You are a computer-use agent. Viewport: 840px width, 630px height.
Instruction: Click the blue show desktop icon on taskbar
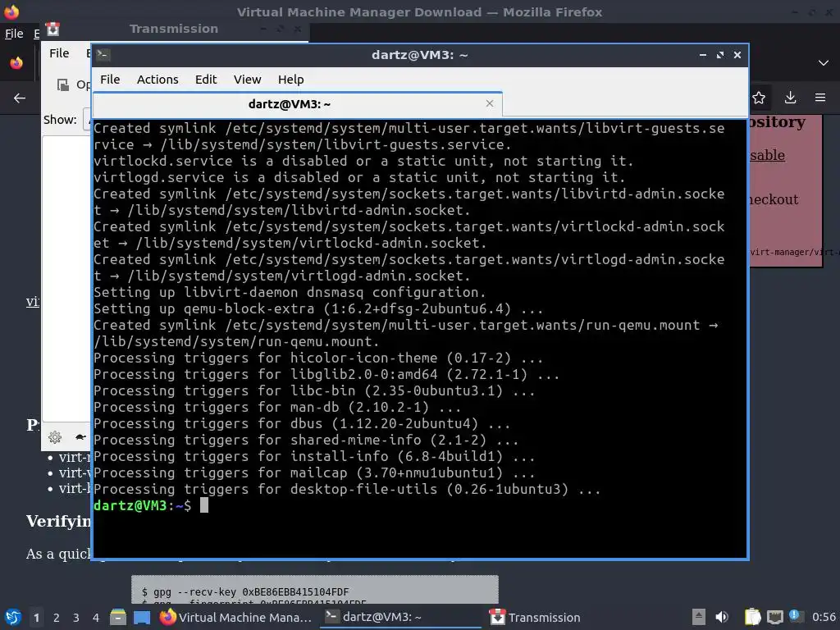142,618
